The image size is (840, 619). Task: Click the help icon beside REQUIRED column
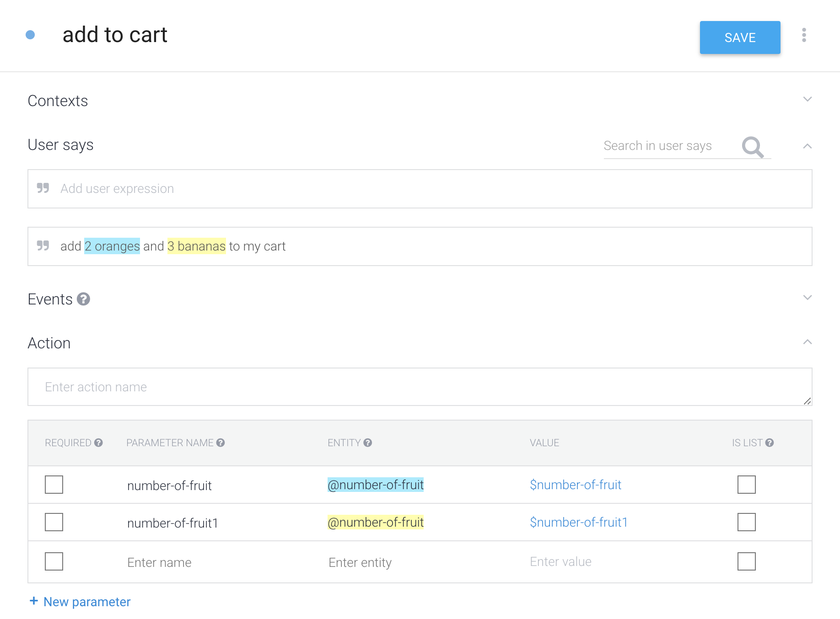[98, 443]
